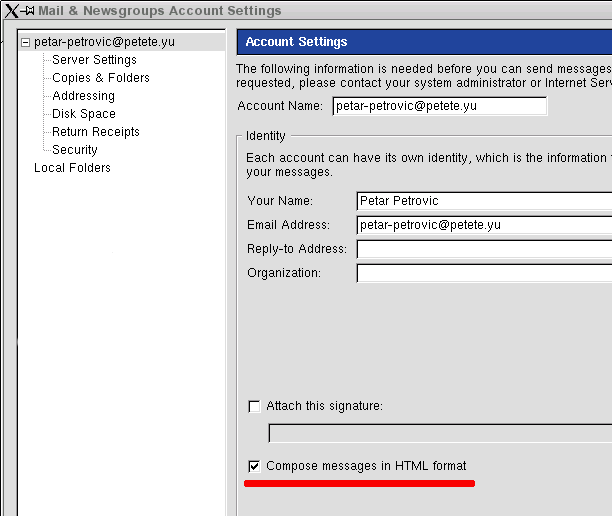Image resolution: width=612 pixels, height=516 pixels.
Task: Click the Mail & Newsgroups Account Settings title bar
Action: [x=300, y=11]
